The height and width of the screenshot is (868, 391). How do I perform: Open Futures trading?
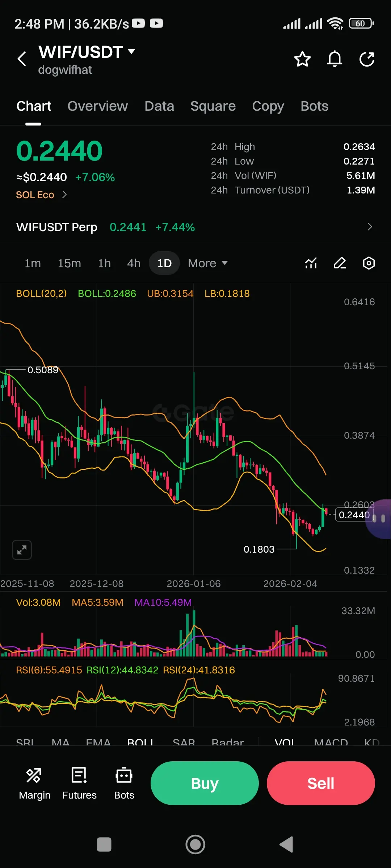[79, 783]
